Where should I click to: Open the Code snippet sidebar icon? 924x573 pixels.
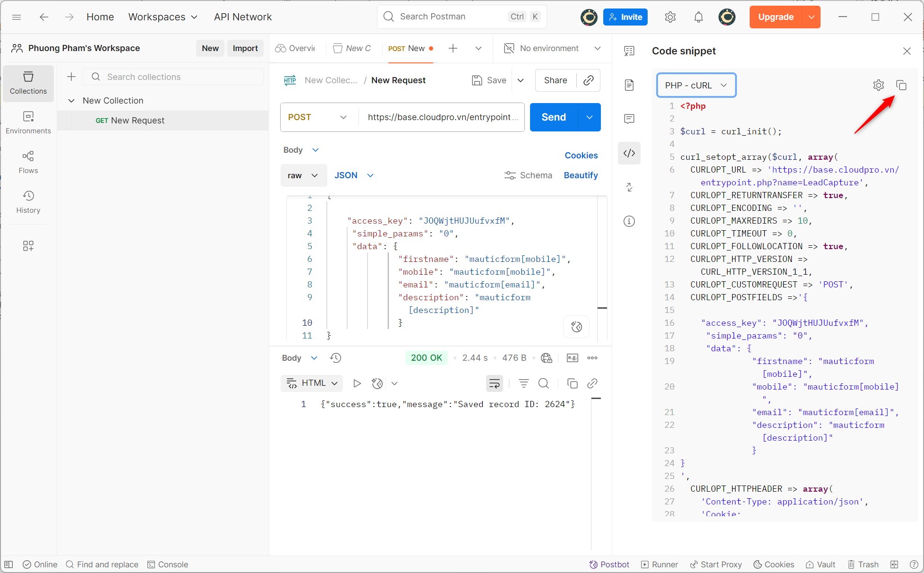[x=629, y=153]
